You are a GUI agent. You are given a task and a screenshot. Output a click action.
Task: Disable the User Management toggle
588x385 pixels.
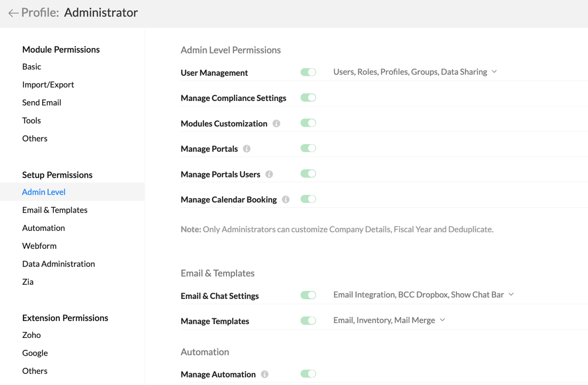pos(308,72)
